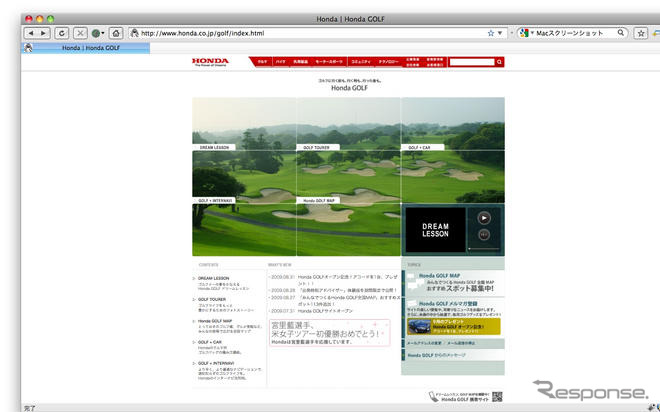This screenshot has height=412, width=660.
Task: Open the モータースポーツ navigation item
Action: [329, 62]
